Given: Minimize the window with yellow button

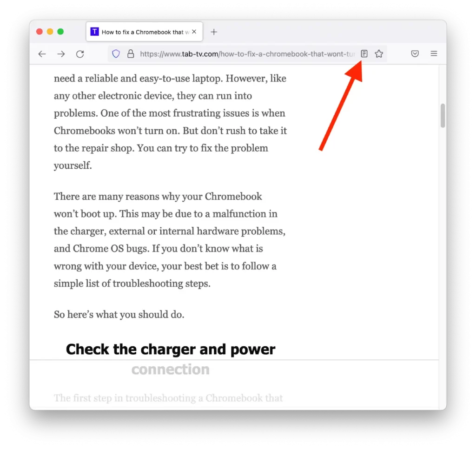Looking at the screenshot, I should [x=50, y=32].
